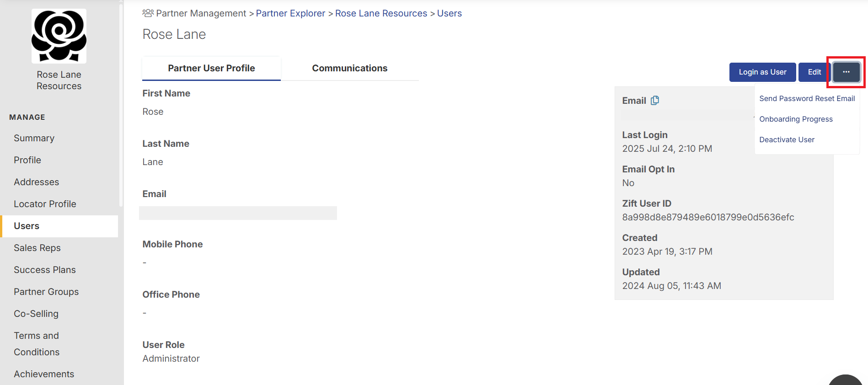Open Partner Explorer breadcrumb link
The height and width of the screenshot is (385, 868).
click(x=290, y=13)
